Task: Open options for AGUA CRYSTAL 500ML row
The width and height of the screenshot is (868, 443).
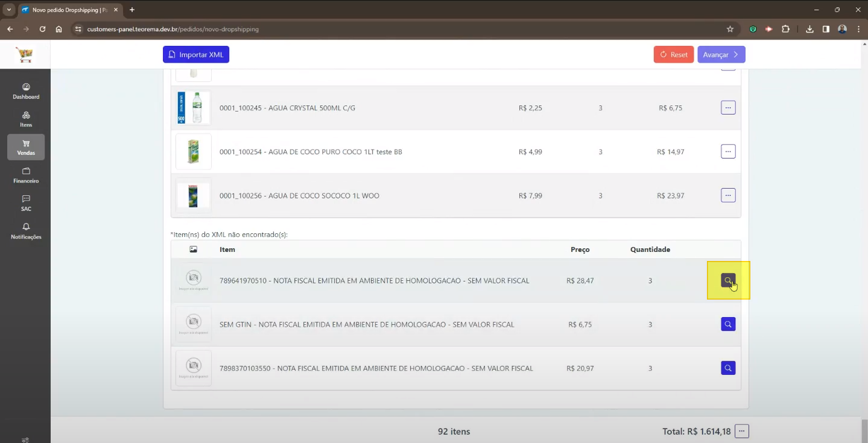Action: (x=728, y=108)
